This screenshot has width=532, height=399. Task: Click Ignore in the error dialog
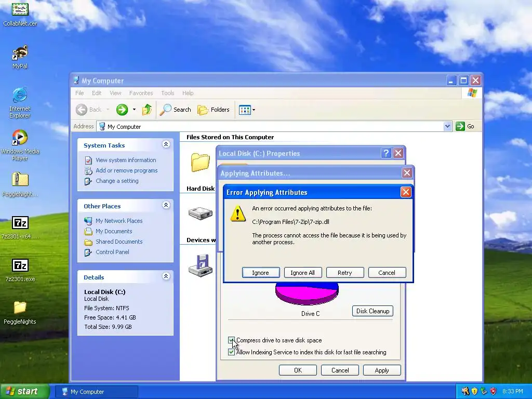coord(261,273)
